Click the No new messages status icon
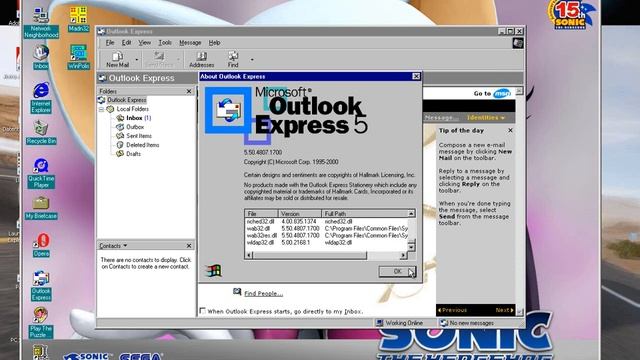 coord(444,323)
